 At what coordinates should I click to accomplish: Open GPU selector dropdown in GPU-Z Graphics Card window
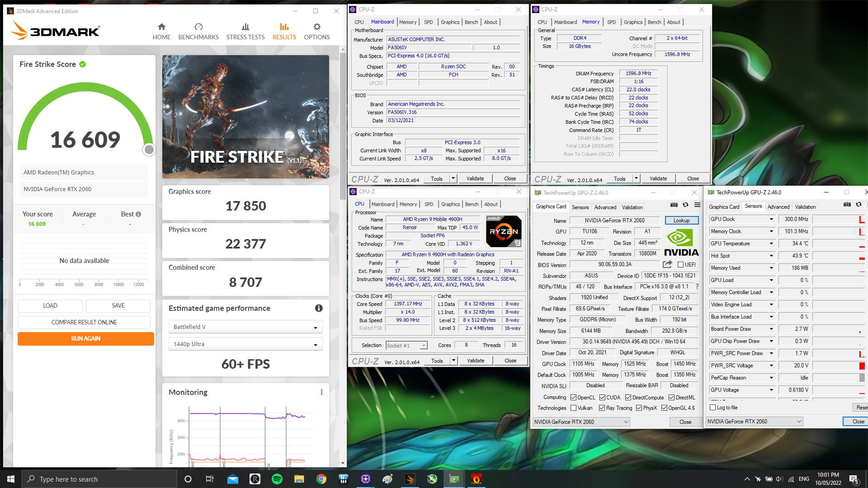(581, 422)
